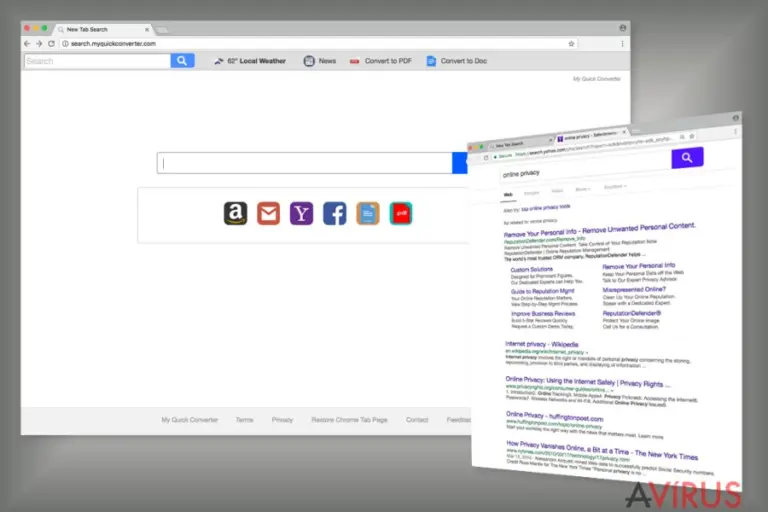Open the Misrepresented Online? sublink
Screen dimensions: 768x512
tap(634, 290)
